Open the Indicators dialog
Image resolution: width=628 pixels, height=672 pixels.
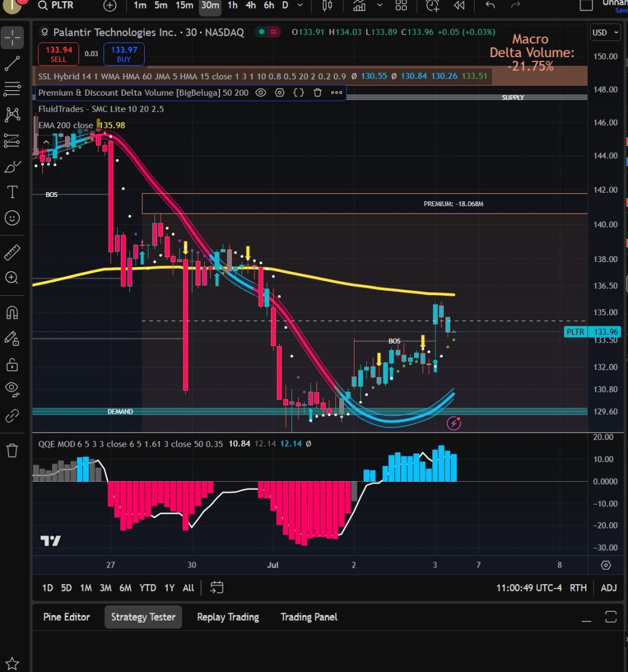tap(359, 5)
